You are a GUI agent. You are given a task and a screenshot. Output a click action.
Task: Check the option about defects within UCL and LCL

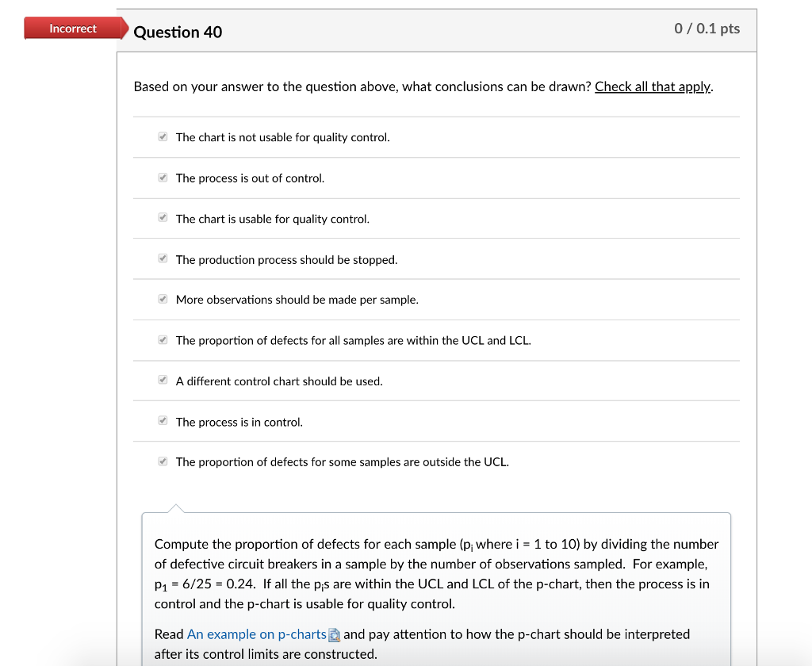162,339
